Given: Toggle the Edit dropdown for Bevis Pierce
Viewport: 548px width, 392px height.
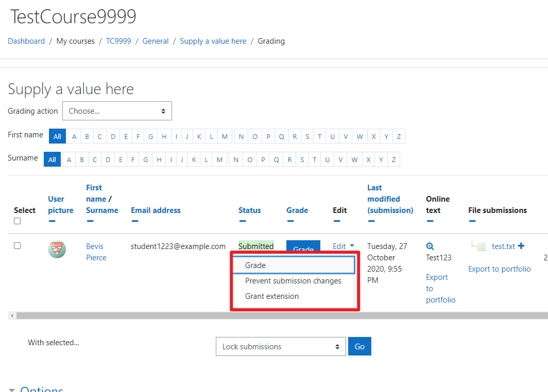Looking at the screenshot, I should [343, 246].
